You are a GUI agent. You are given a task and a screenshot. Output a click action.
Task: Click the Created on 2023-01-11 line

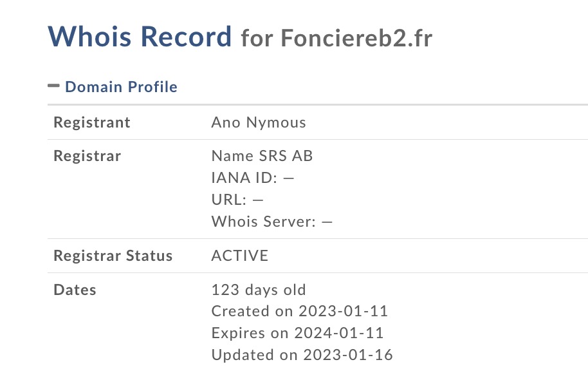pyautogui.click(x=300, y=311)
